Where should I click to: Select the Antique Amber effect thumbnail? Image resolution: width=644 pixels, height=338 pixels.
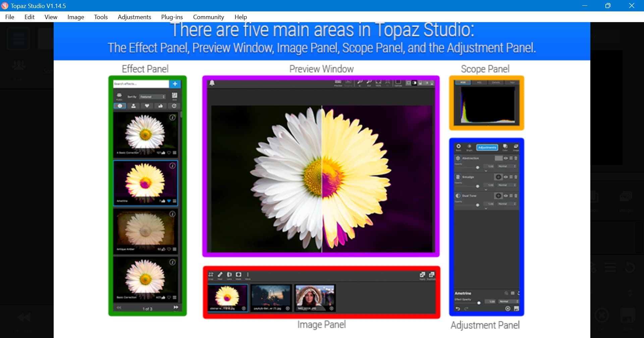(146, 231)
